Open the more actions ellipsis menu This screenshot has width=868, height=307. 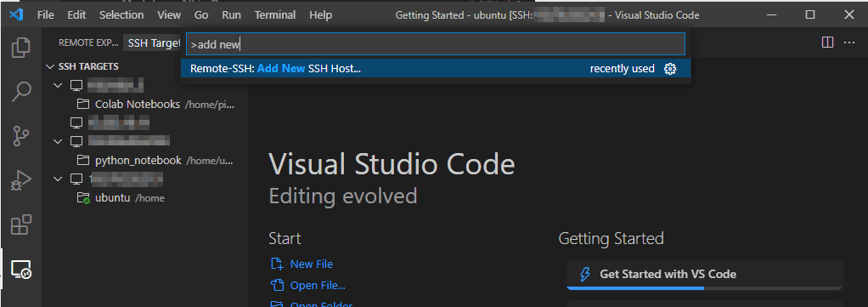pyautogui.click(x=849, y=43)
